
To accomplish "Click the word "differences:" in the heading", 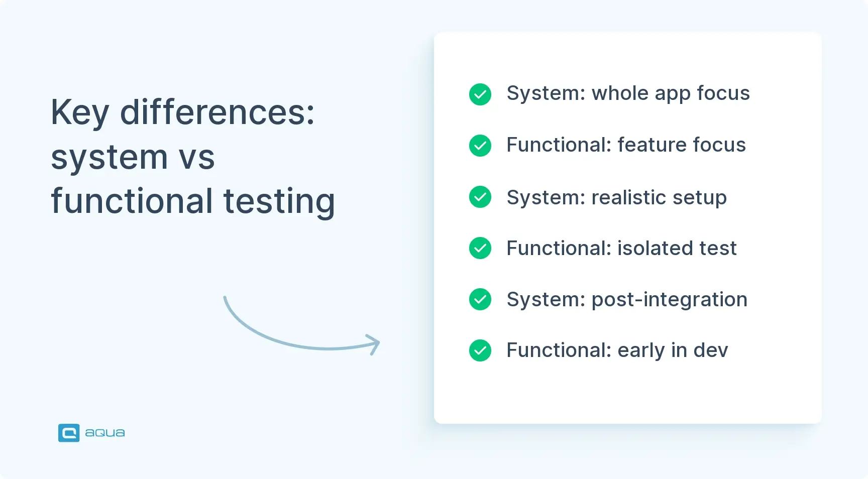I will point(217,112).
